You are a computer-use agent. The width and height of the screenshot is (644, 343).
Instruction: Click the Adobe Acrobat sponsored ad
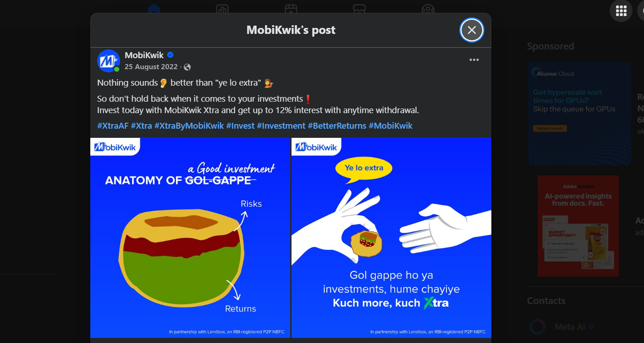pos(578,225)
